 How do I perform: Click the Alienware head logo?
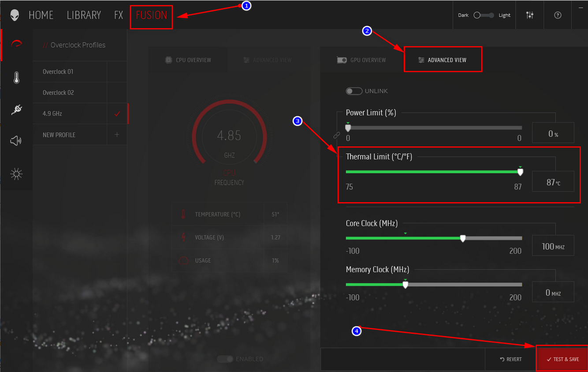(15, 15)
